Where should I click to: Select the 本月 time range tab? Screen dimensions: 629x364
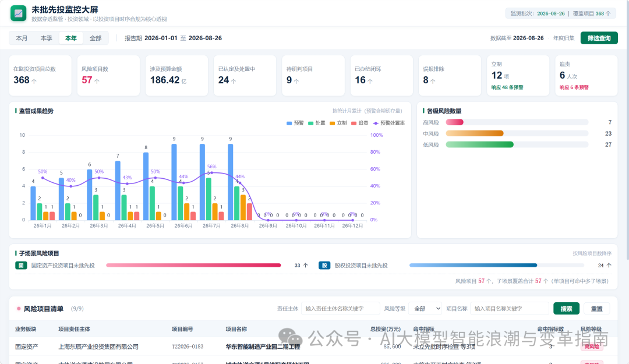(x=22, y=38)
